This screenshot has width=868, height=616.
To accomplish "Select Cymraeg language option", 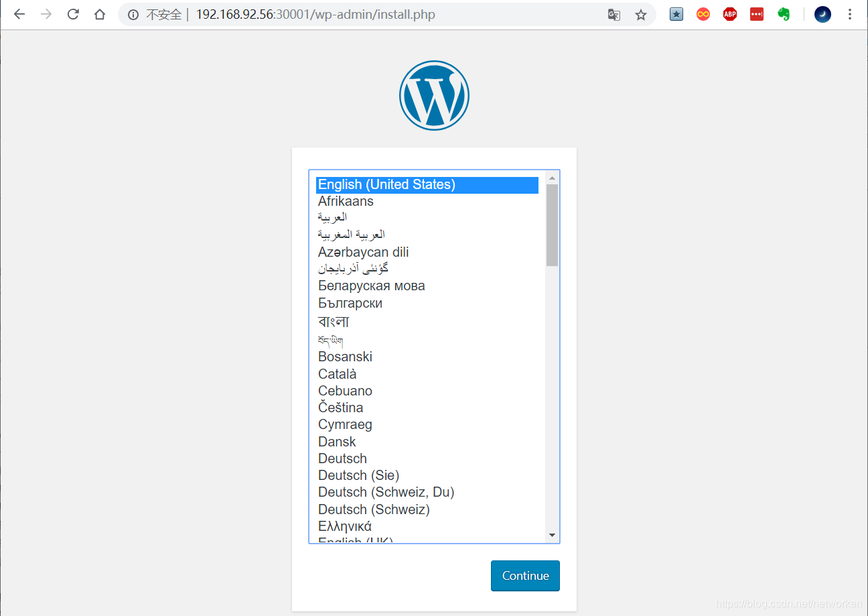I will click(427, 424).
